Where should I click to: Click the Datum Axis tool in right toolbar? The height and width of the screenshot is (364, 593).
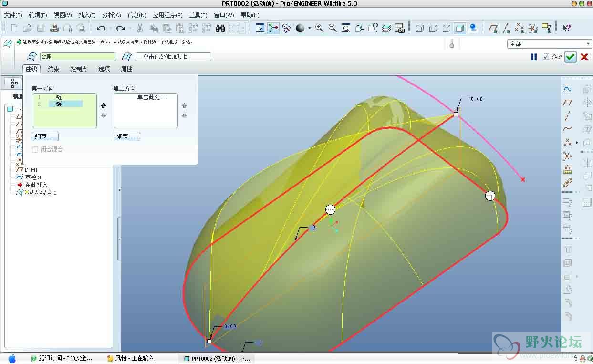click(x=567, y=115)
